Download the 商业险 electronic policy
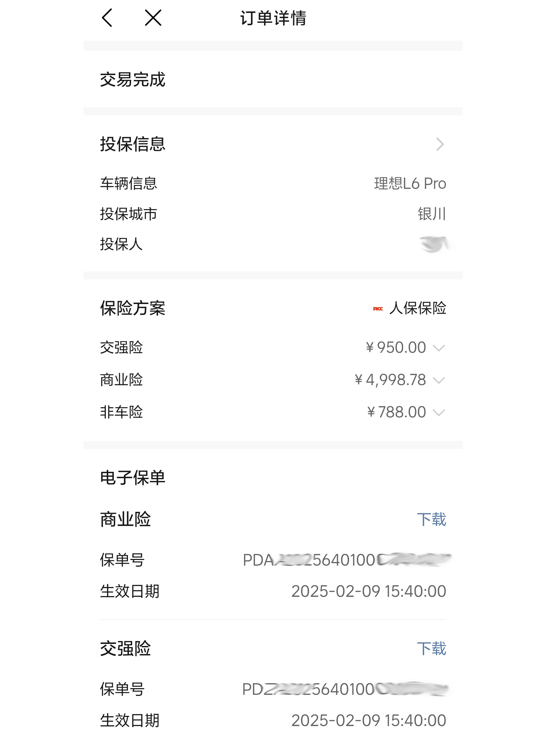The image size is (560, 747). tap(431, 519)
